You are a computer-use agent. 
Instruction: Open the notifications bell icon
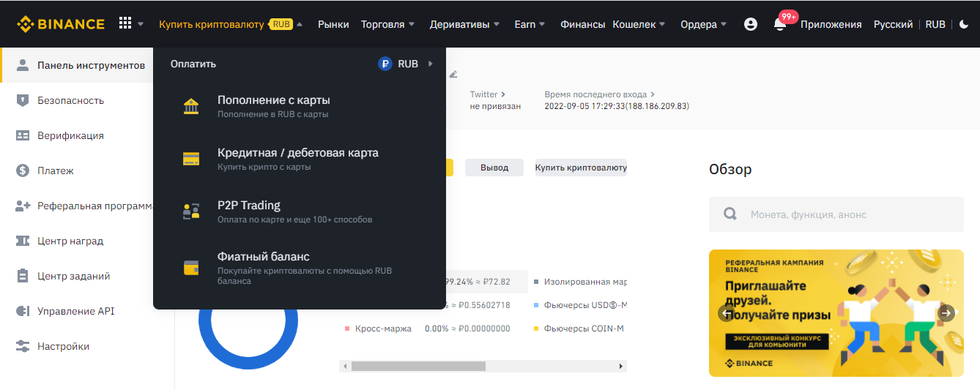tap(780, 24)
